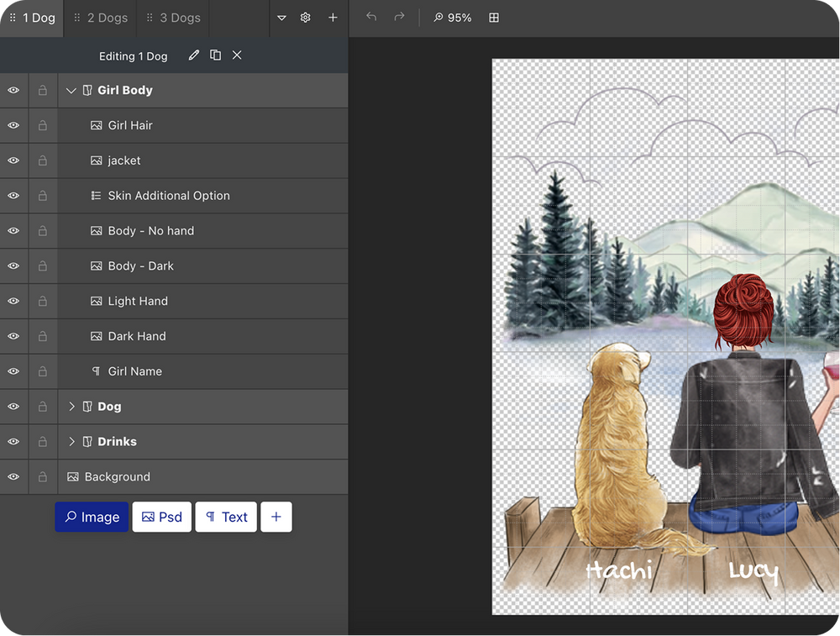Toggle visibility of the jacket layer
This screenshot has width=840, height=636.
pos(13,160)
